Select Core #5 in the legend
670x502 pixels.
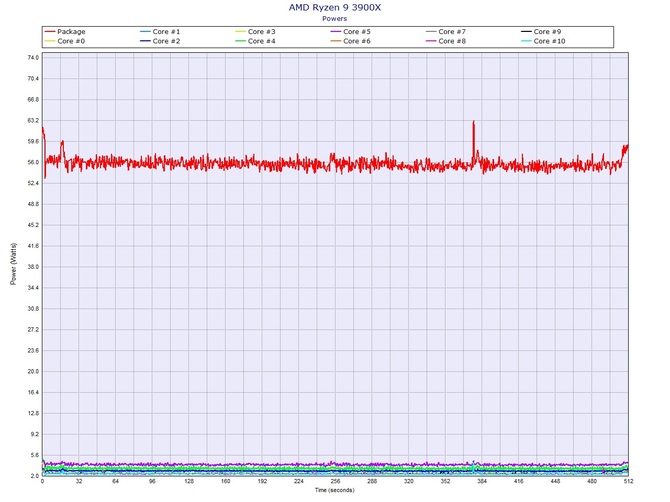click(351, 32)
